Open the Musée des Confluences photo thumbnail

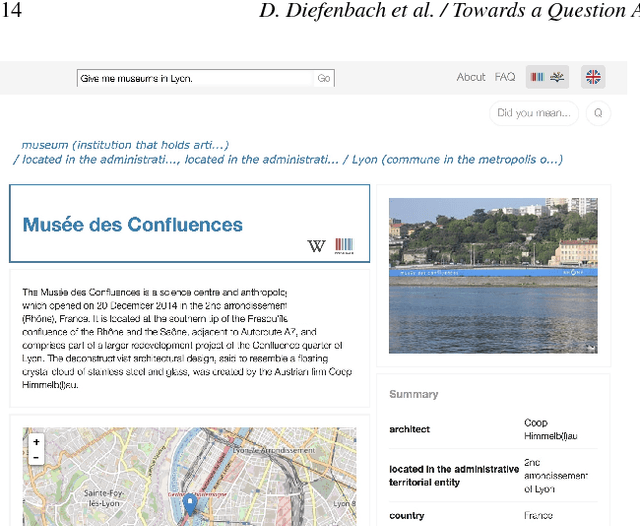click(x=492, y=275)
